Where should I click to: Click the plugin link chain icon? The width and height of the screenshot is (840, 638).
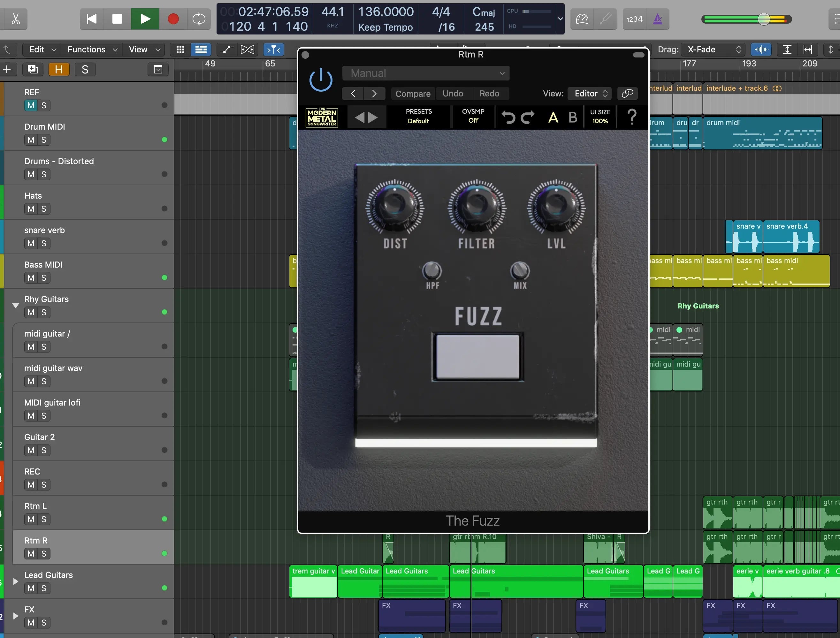(x=627, y=94)
